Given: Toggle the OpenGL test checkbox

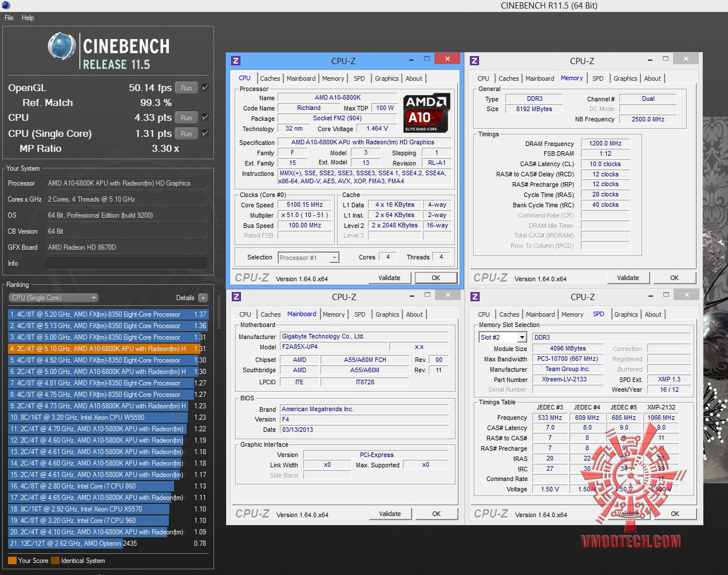Looking at the screenshot, I should (x=205, y=88).
